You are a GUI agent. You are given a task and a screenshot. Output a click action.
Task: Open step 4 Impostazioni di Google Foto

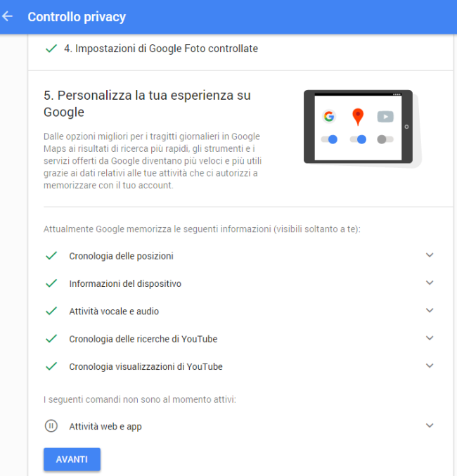tap(166, 49)
